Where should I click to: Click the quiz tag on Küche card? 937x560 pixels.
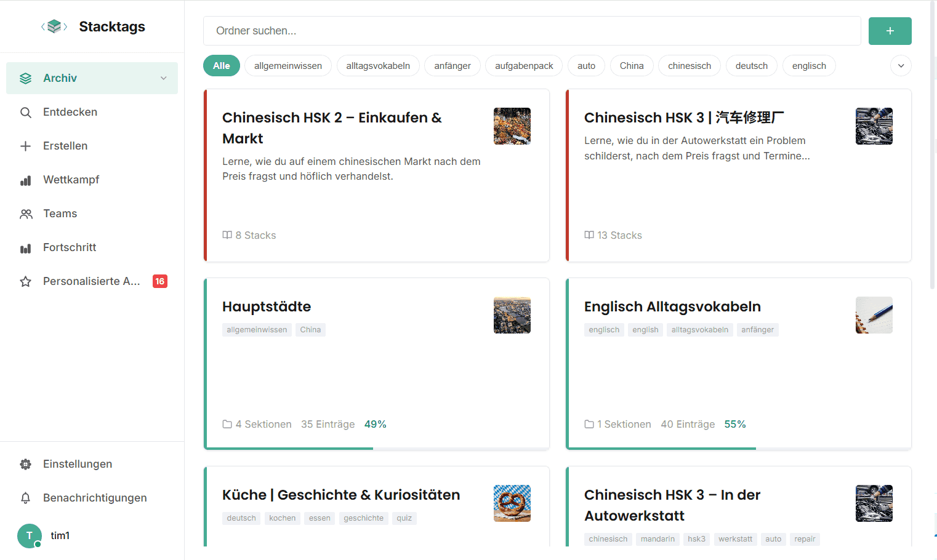tap(404, 518)
